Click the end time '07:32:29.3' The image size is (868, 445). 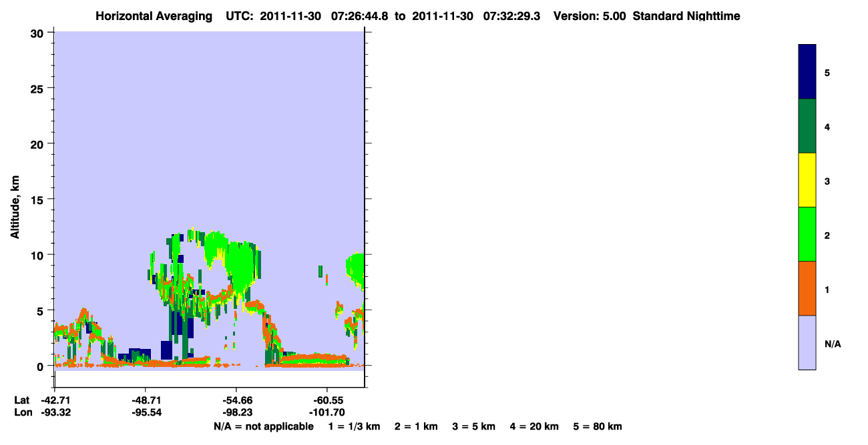click(512, 16)
